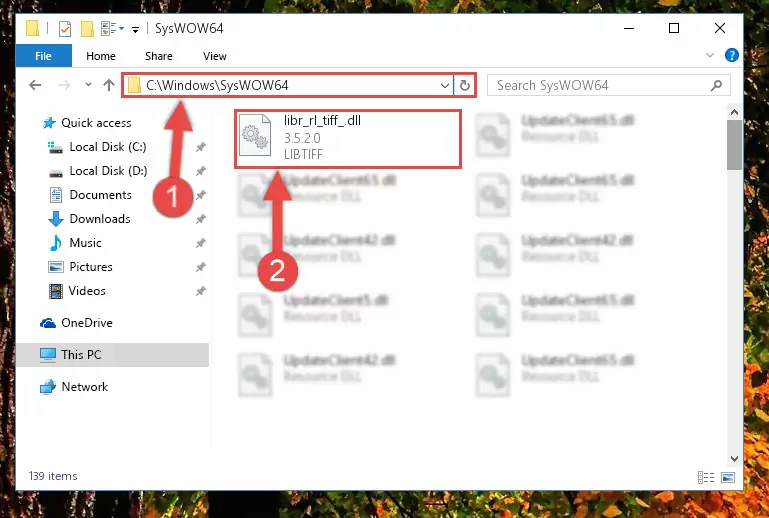The width and height of the screenshot is (769, 518).
Task: Click the Forward navigation arrow
Action: click(64, 85)
